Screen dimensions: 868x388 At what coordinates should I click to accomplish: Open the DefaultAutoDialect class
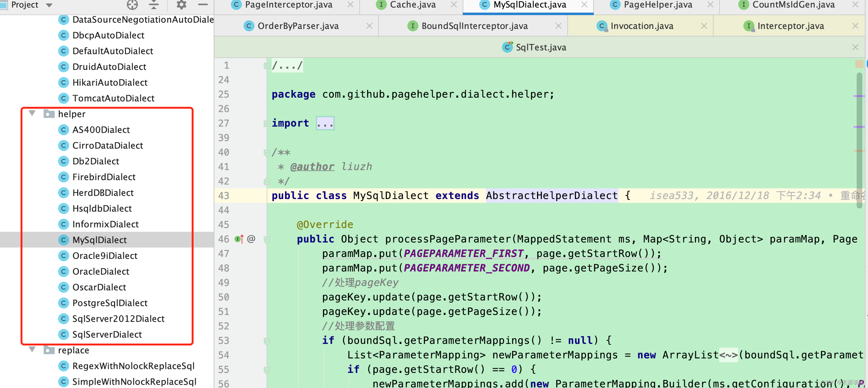point(113,51)
